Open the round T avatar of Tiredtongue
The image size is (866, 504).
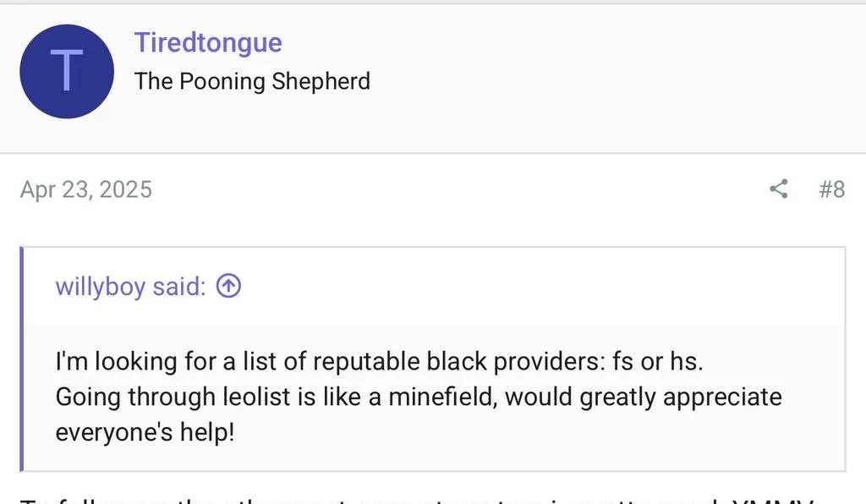click(x=67, y=71)
